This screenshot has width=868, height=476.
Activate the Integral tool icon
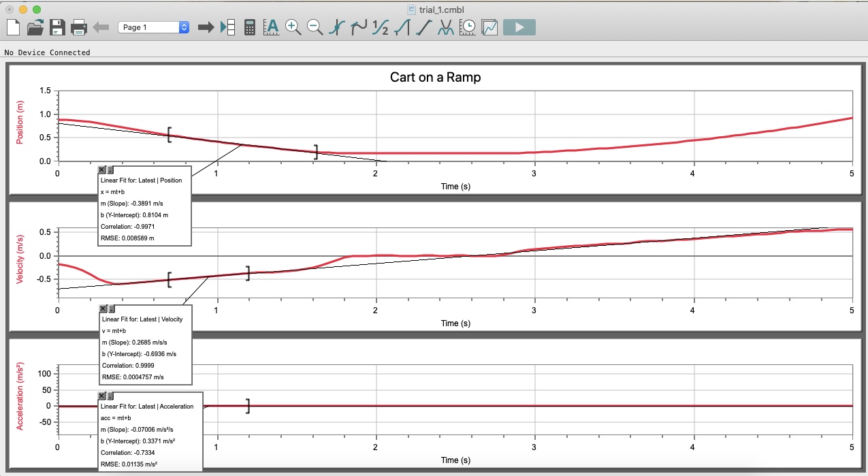(x=402, y=27)
